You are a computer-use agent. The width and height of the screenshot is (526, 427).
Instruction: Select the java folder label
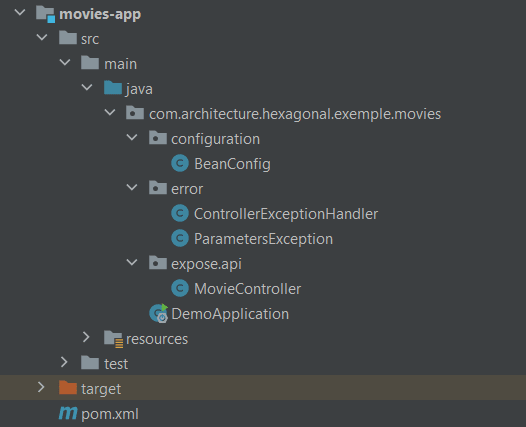[139, 89]
